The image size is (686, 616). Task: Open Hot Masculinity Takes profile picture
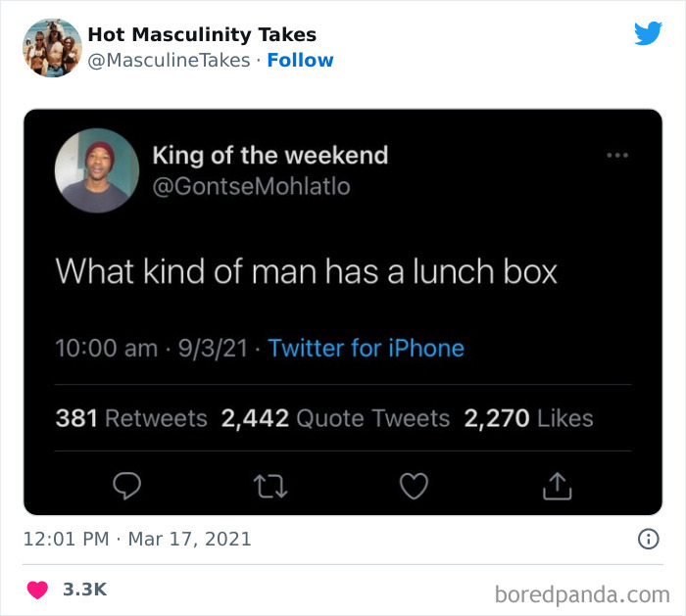(51, 47)
